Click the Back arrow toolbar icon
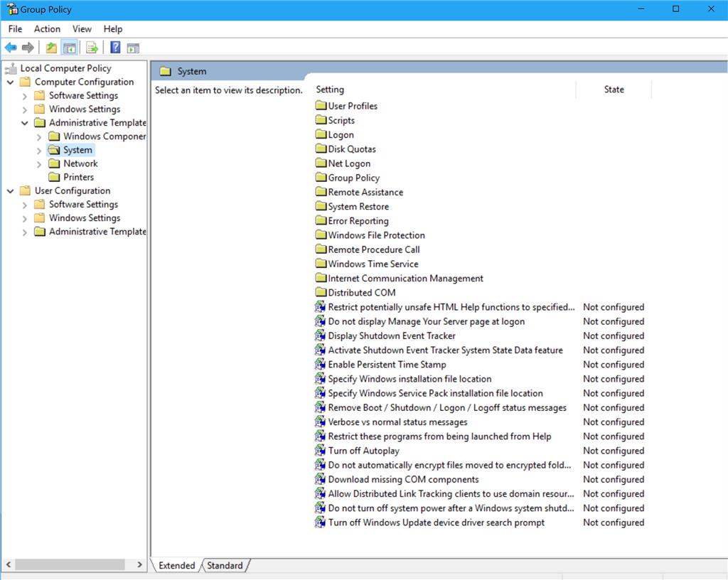728x580 pixels. coord(11,48)
